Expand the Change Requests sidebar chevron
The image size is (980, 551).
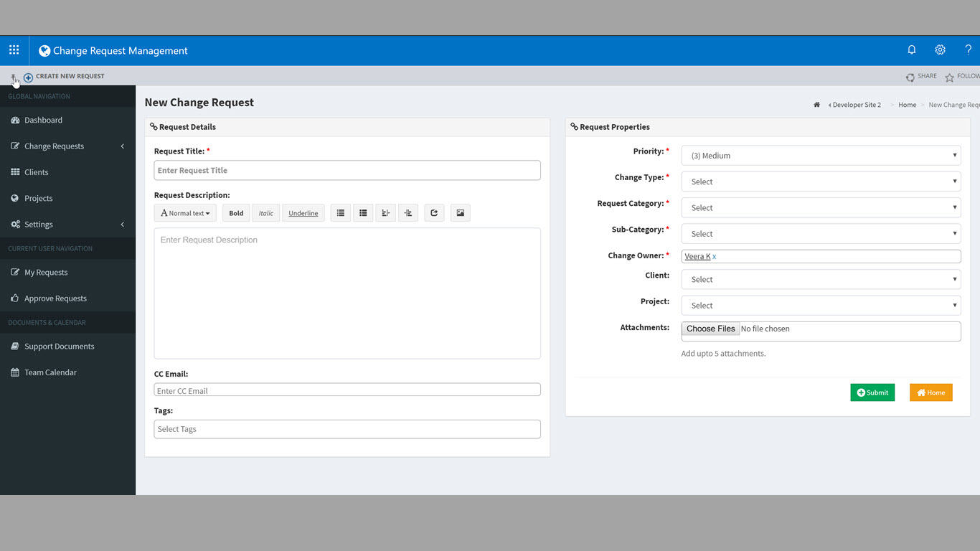click(123, 146)
